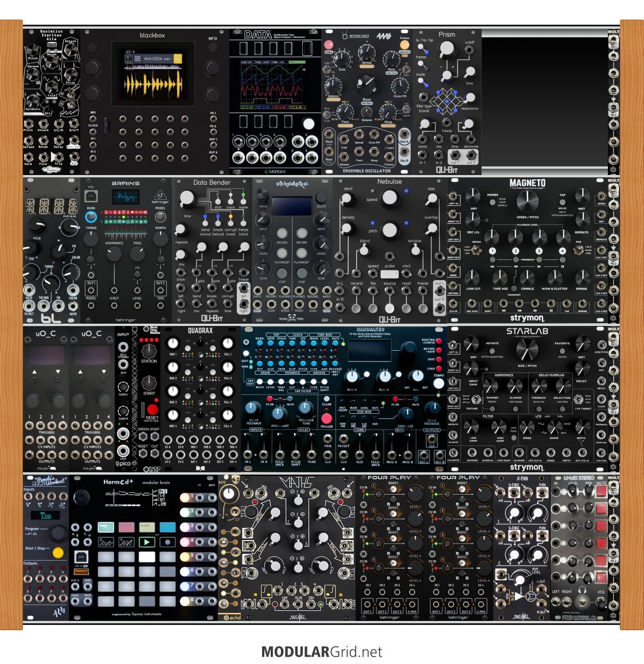Click the OUT 1 jack on Quadrax

[x=193, y=455]
